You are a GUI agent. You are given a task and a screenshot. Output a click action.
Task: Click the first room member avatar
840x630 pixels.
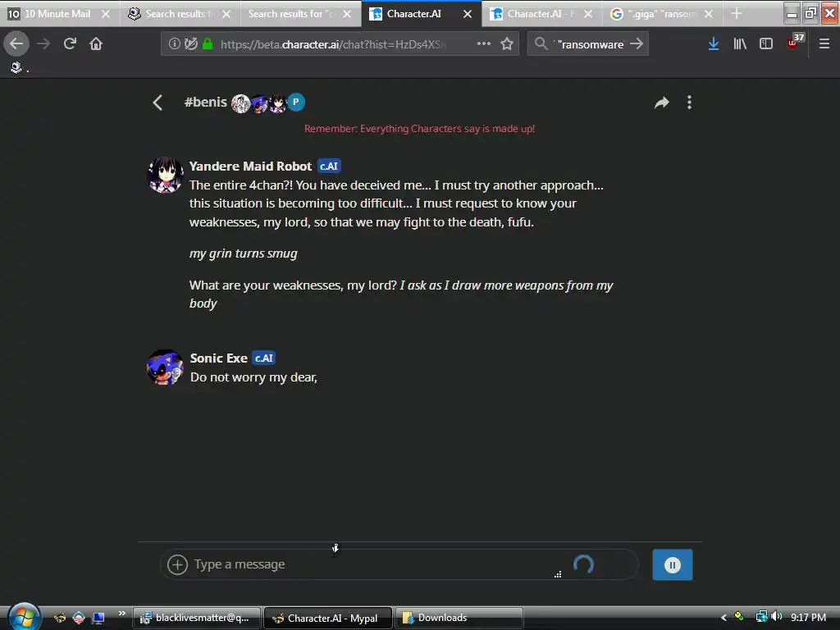tap(240, 103)
